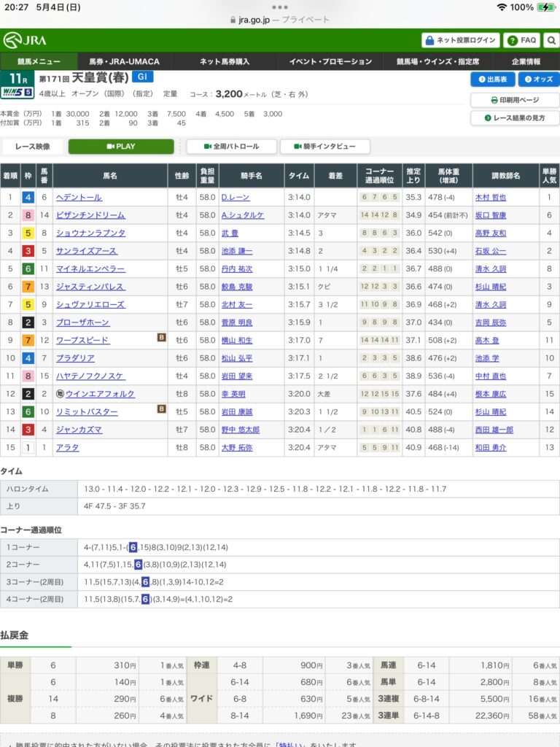Open horse ショウナンラプンタ details
560x747 pixels.
click(90, 233)
